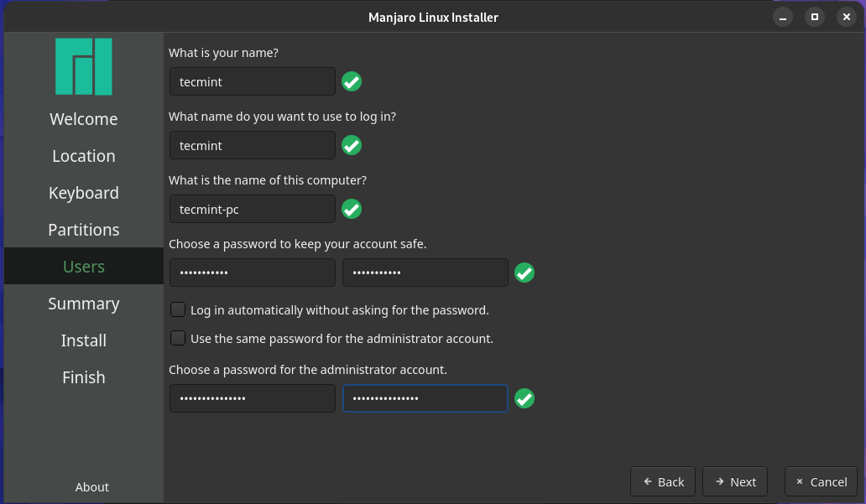Minimize the installer window
Screen dimensions: 866x504
tap(783, 17)
